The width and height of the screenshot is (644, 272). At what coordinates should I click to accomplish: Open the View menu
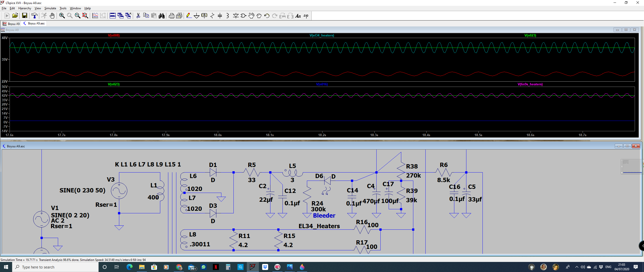(x=38, y=8)
